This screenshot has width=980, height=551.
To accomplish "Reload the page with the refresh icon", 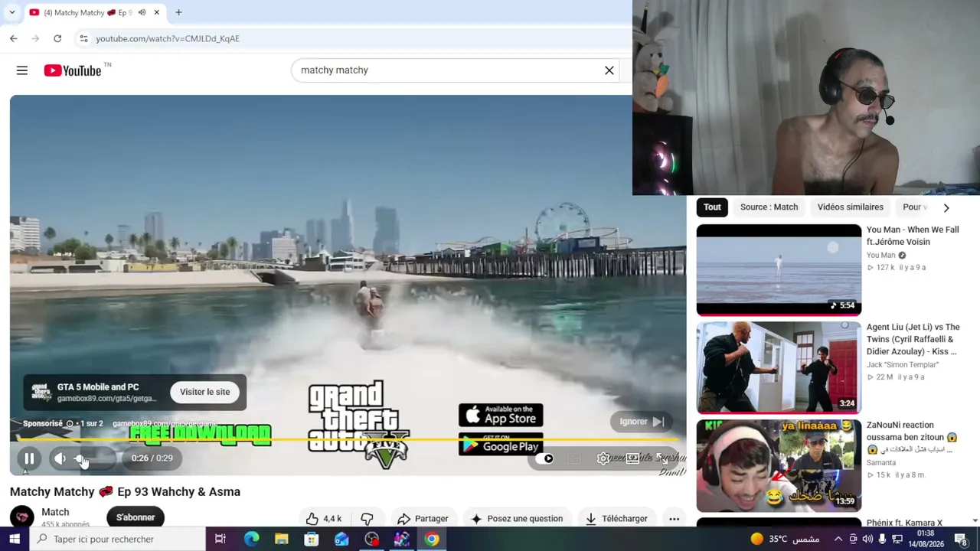I will (x=57, y=38).
